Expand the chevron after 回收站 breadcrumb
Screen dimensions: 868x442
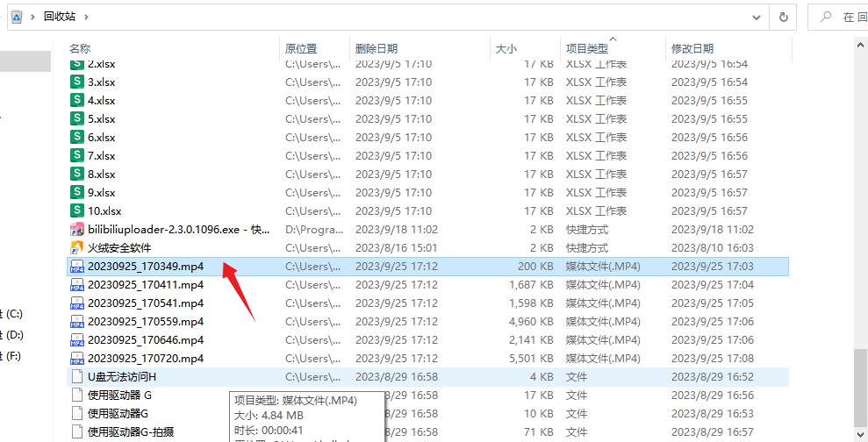click(87, 17)
